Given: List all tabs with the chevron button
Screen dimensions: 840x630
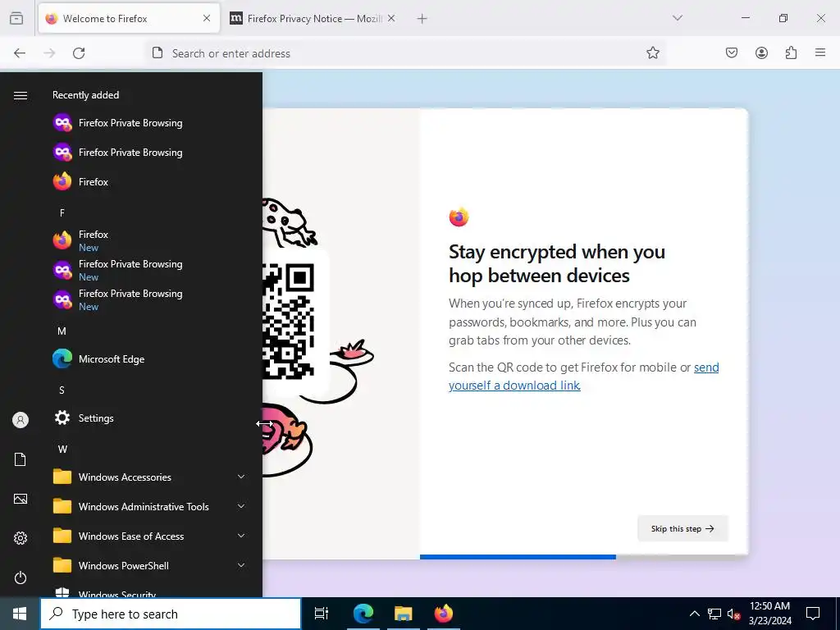Looking at the screenshot, I should click(x=677, y=18).
